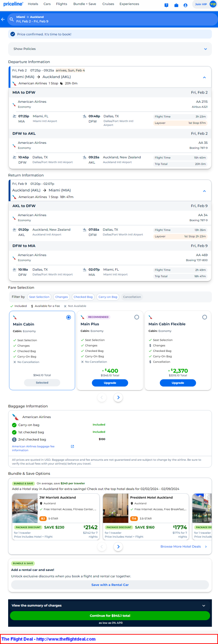Collapse the return flight details chevron
The height and width of the screenshot is (644, 218).
[x=204, y=191]
